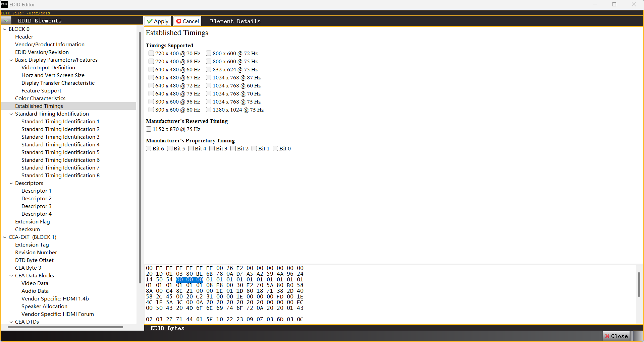Check the 1024 x 768 @ 60 Hz option
Image resolution: width=644 pixels, height=342 pixels.
209,85
